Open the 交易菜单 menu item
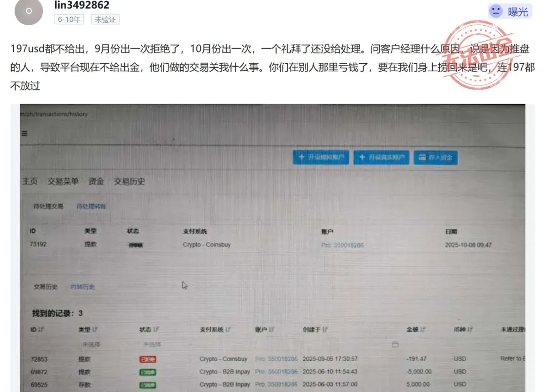The image size is (546, 392). pos(63,181)
